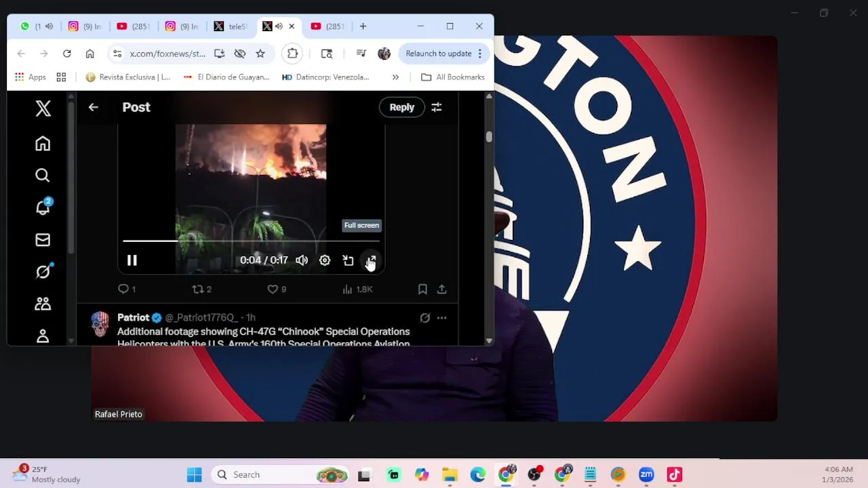Open Datincorp Venezuela bookmark

[x=325, y=77]
